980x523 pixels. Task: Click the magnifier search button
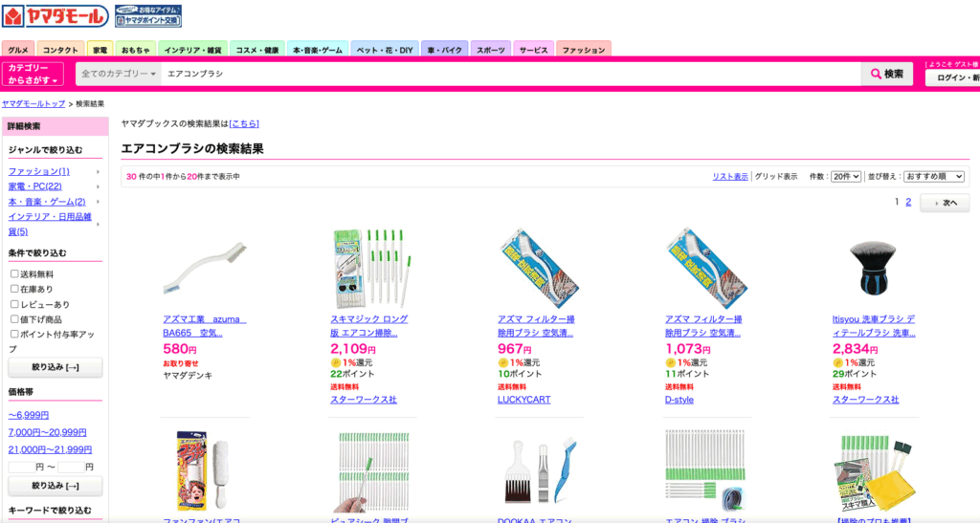tap(887, 74)
